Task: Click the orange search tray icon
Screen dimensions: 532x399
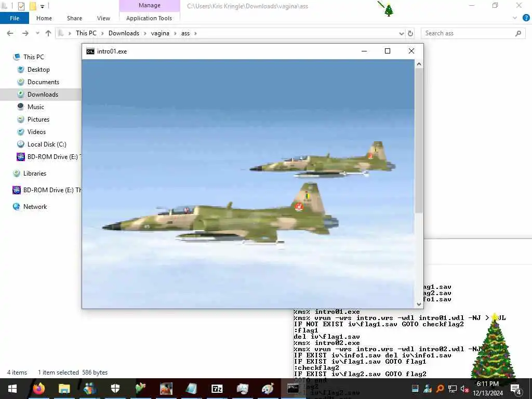Action: (440, 389)
